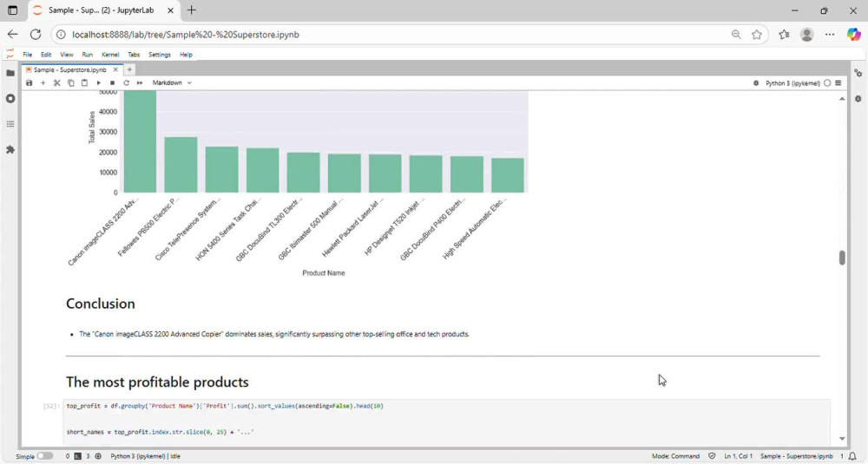Viewport: 868px width, 464px height.
Task: Click the scroll up arrow of the notebook
Action: [x=842, y=99]
